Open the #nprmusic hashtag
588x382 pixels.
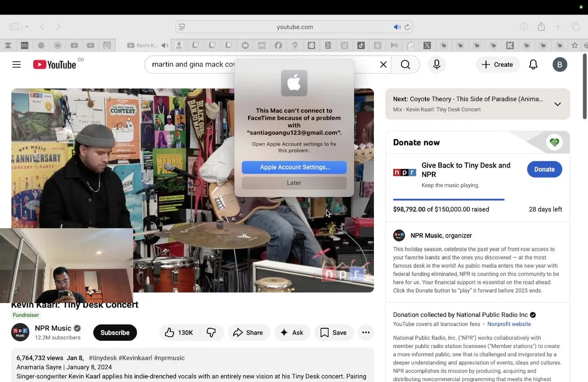169,358
